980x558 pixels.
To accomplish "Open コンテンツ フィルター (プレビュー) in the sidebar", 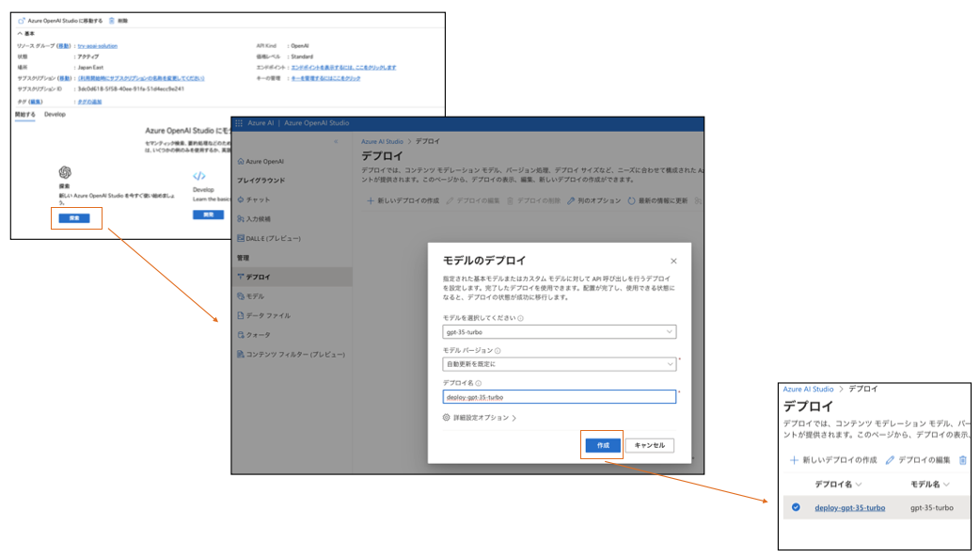I will 292,354.
